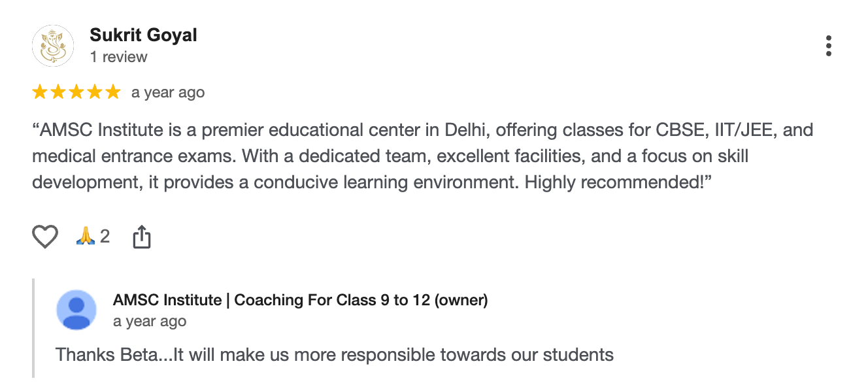
Task: Click the "Thanks Beta" owner reply text
Action: [x=334, y=355]
